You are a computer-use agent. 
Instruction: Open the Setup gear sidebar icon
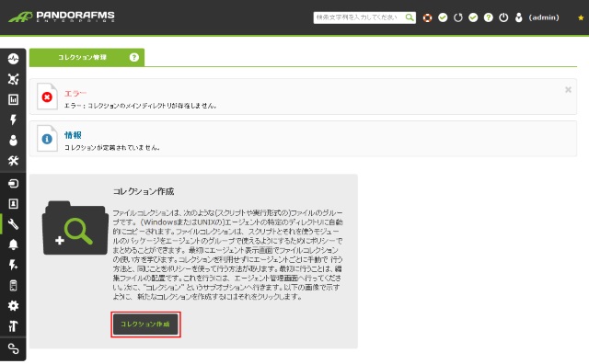[x=13, y=306]
